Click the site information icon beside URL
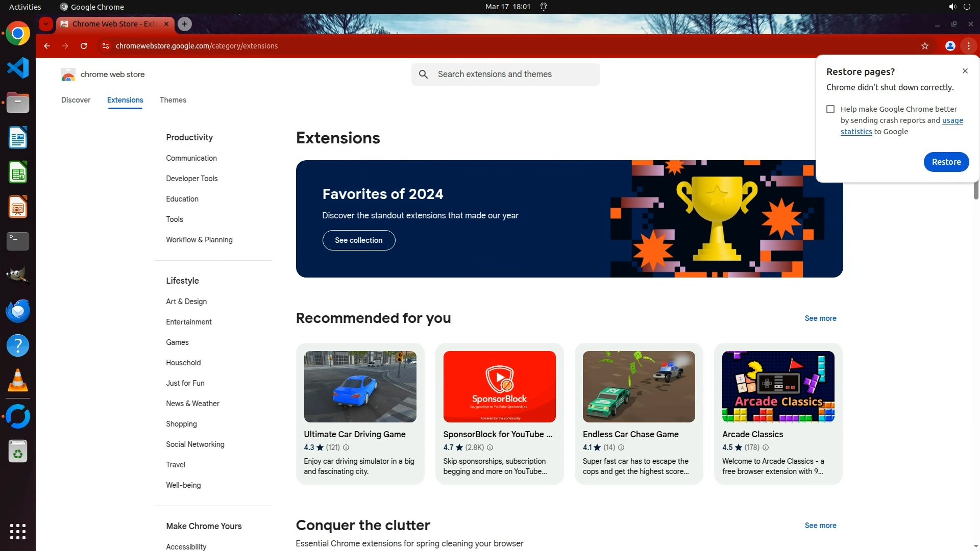The height and width of the screenshot is (551, 980). pyautogui.click(x=105, y=46)
